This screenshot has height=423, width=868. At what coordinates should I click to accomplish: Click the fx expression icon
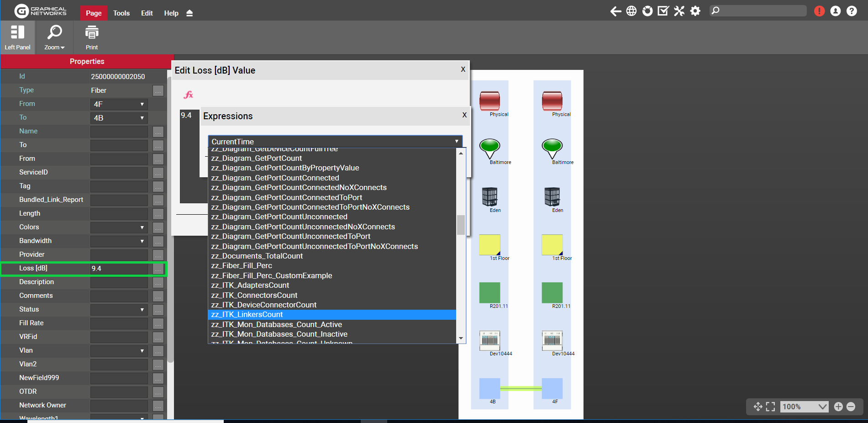click(x=188, y=95)
